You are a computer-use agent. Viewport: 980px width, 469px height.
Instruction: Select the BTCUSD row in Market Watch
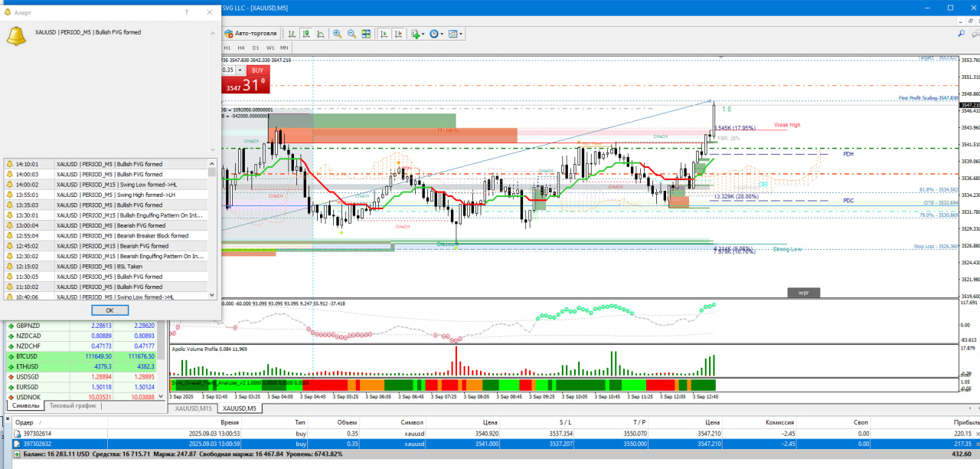[84, 356]
